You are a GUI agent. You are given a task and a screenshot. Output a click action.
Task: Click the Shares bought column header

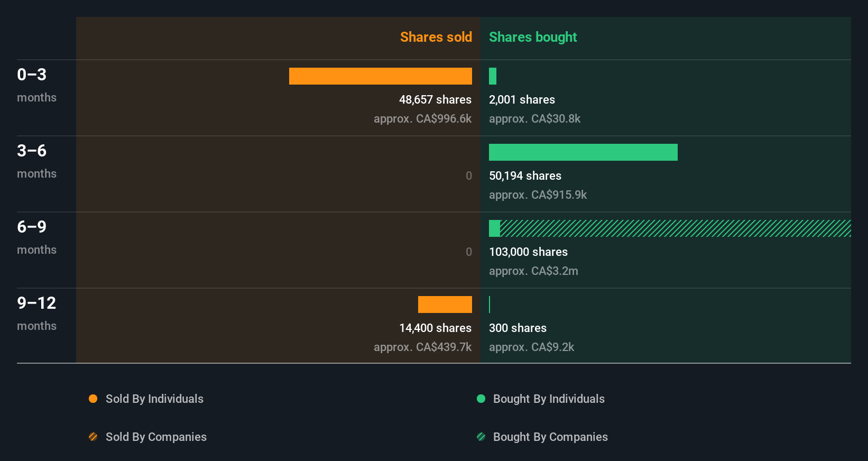pyautogui.click(x=533, y=37)
